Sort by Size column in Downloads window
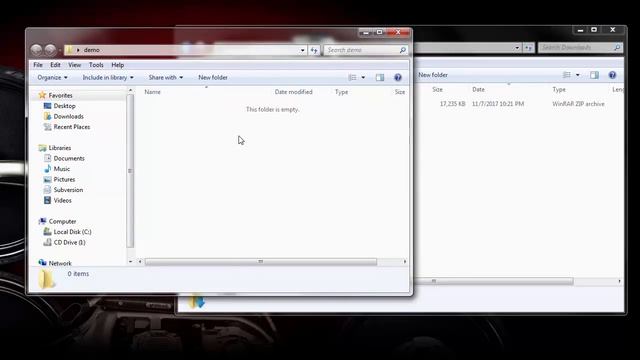The width and height of the screenshot is (640, 360). click(438, 89)
